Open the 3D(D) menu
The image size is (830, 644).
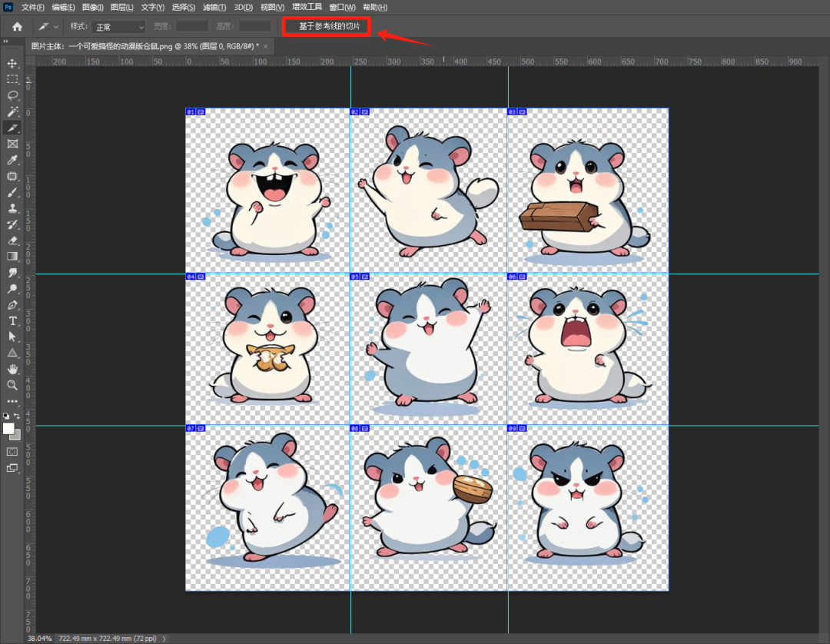(244, 8)
